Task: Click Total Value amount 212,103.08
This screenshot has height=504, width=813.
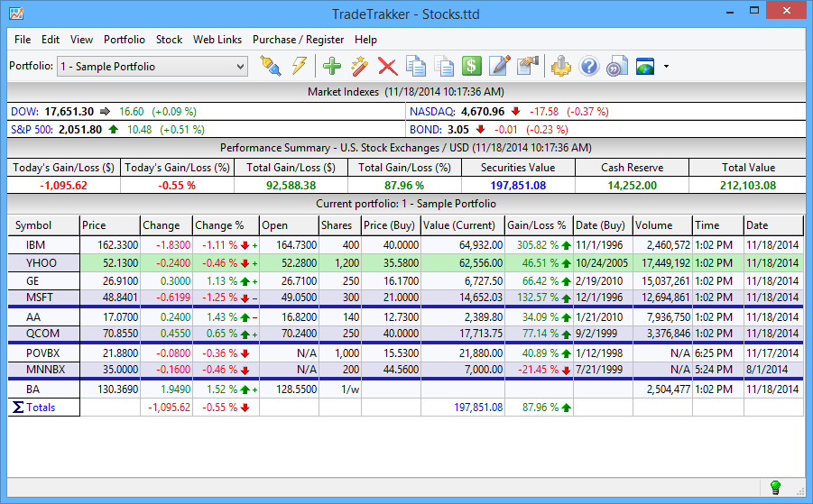Action: pos(748,186)
